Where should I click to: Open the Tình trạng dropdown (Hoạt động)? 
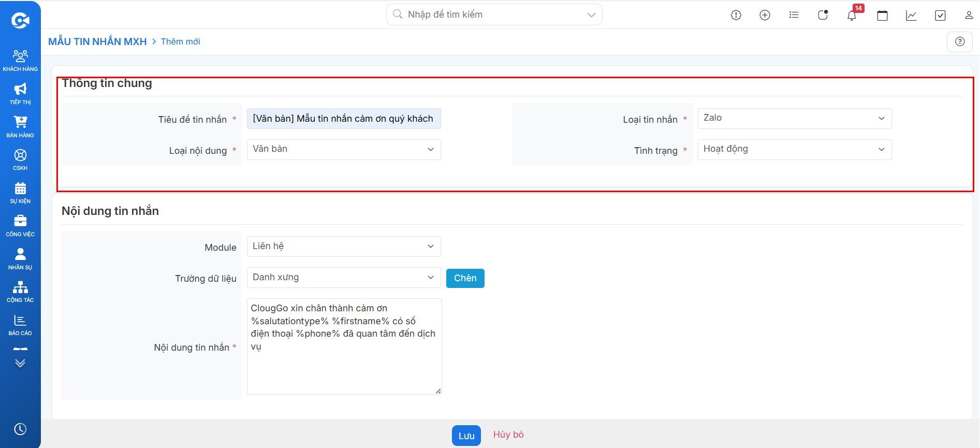point(795,150)
